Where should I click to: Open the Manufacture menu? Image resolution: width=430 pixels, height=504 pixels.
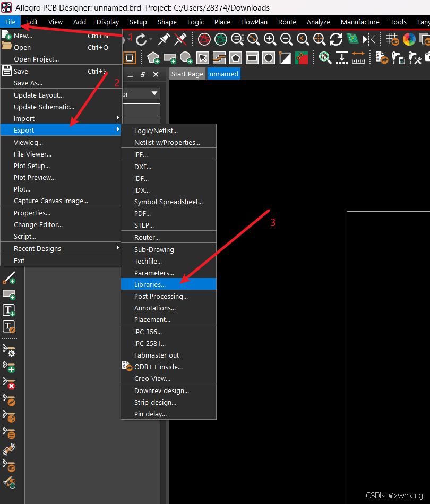(x=360, y=22)
